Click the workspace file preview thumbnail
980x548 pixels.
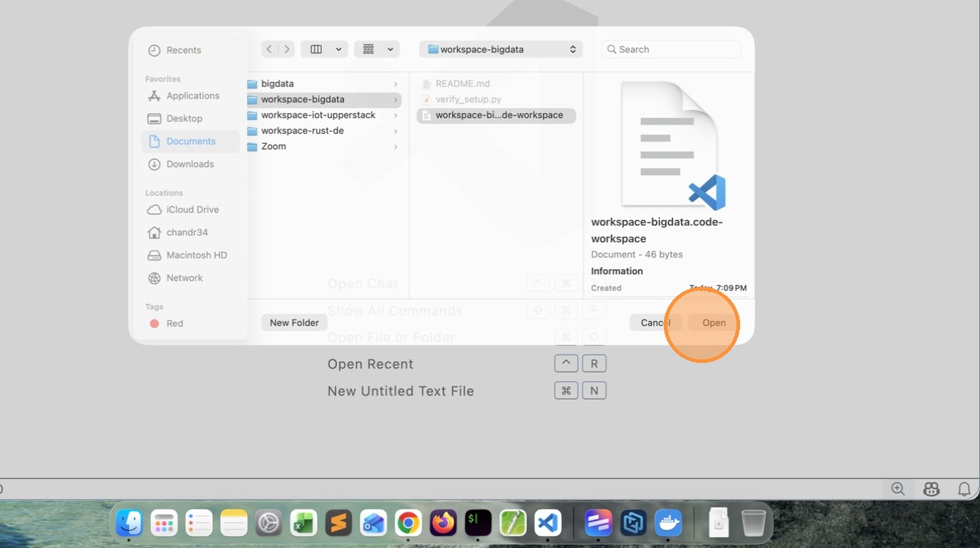pyautogui.click(x=672, y=145)
